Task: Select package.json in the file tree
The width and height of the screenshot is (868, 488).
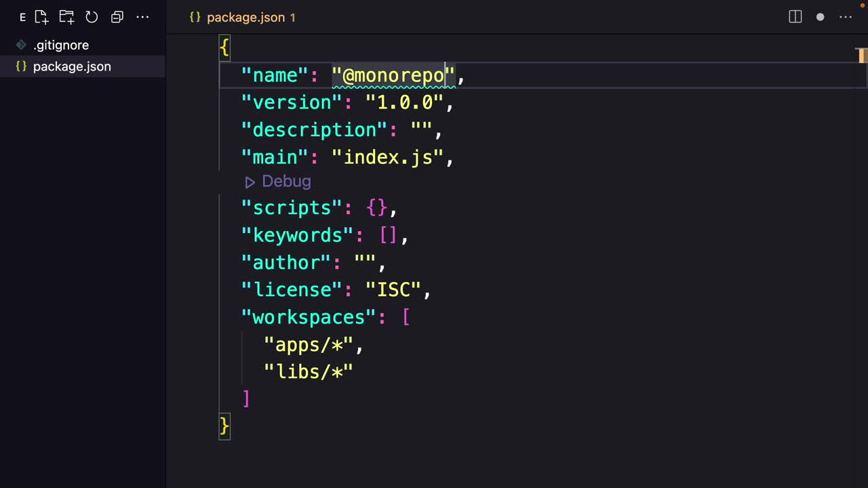Action: coord(71,66)
